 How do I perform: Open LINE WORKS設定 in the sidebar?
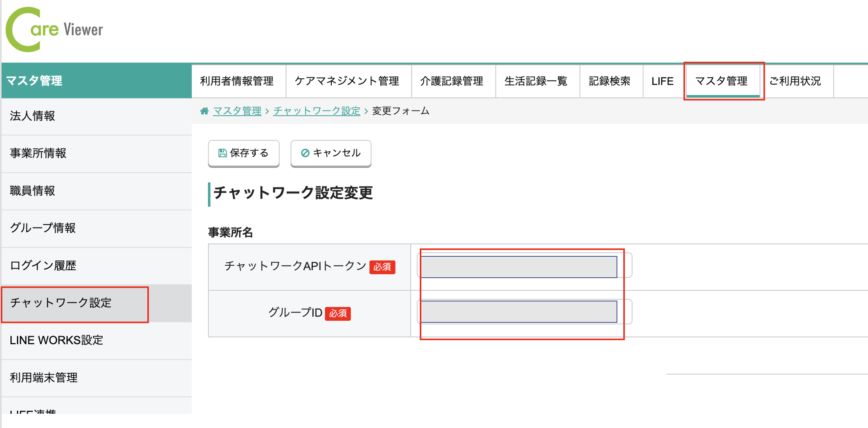click(x=57, y=340)
